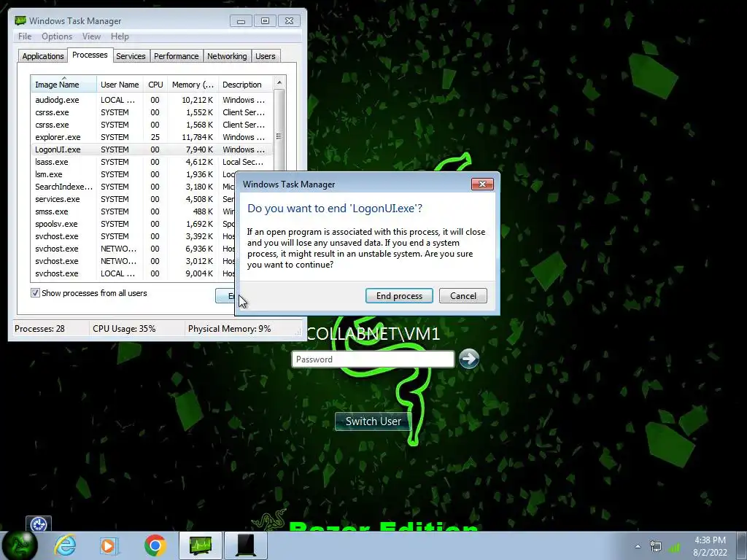747x560 pixels.
Task: Open the Options menu
Action: (57, 36)
